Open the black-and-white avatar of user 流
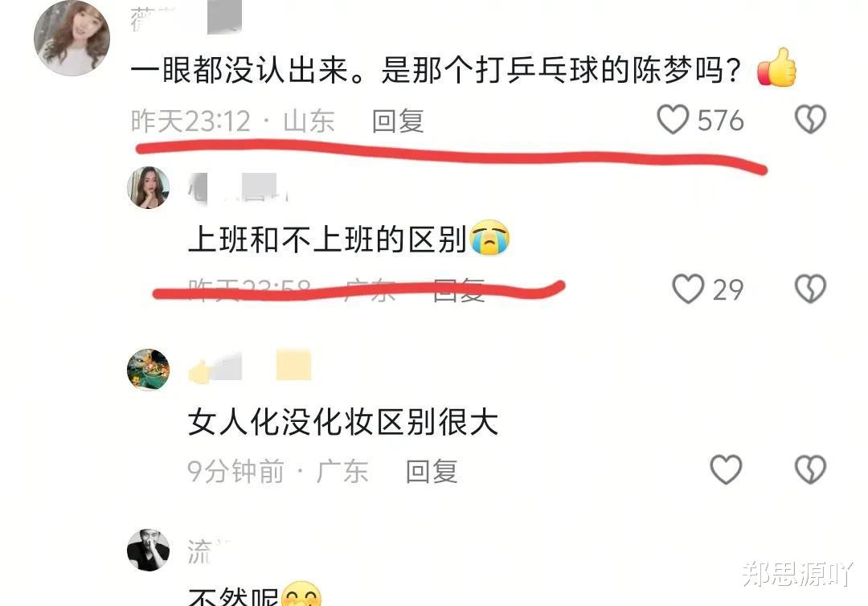The image size is (868, 606). pyautogui.click(x=149, y=550)
